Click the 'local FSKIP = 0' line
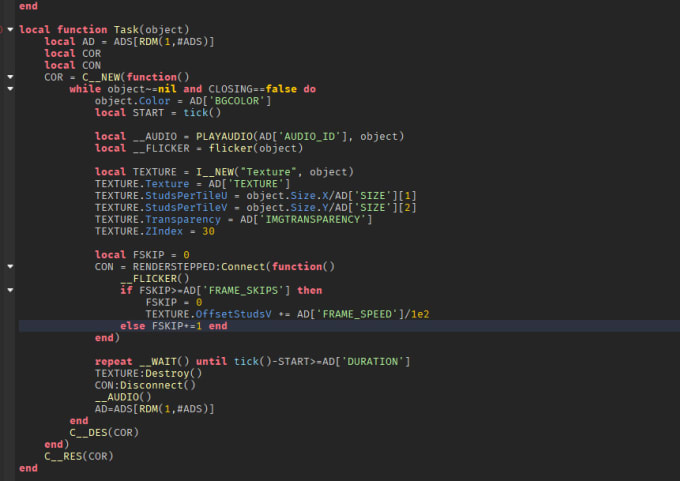 pos(142,255)
